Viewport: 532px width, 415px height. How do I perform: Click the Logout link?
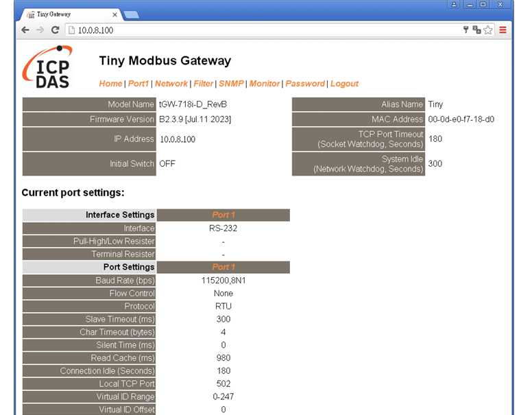coord(344,84)
